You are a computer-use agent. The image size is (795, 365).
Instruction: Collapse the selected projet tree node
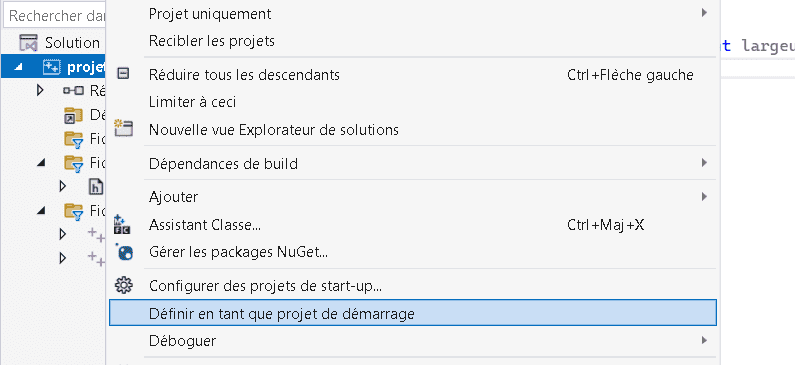pos(18,67)
